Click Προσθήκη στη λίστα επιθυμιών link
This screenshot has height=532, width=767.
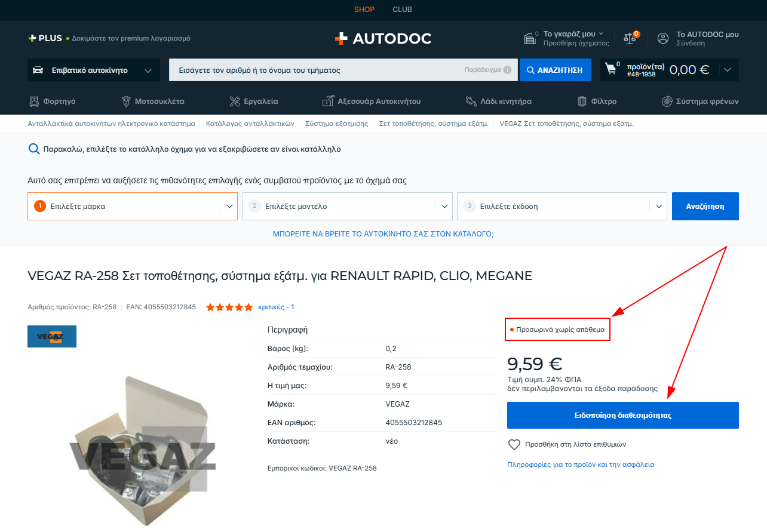point(575,445)
